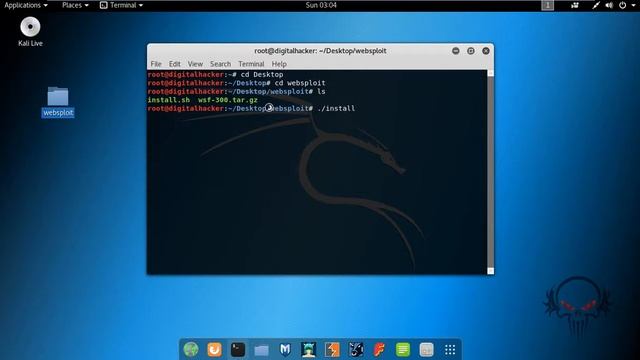Open the Applications menu in top bar
The width and height of the screenshot is (640, 360).
(26, 5)
